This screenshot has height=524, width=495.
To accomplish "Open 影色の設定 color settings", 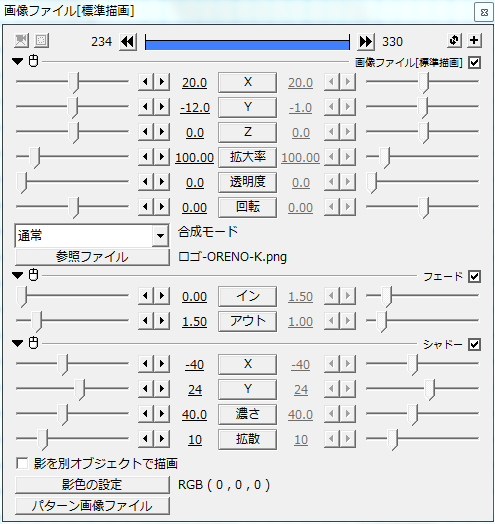I will 92,485.
